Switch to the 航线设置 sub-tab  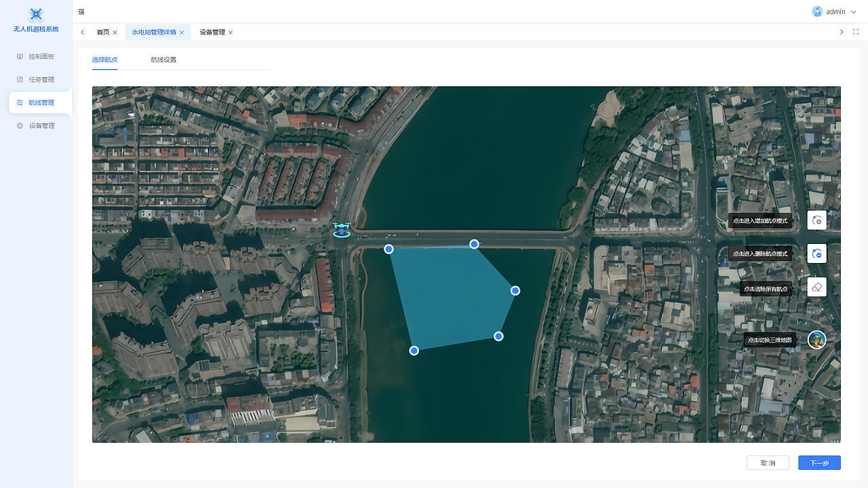(163, 60)
